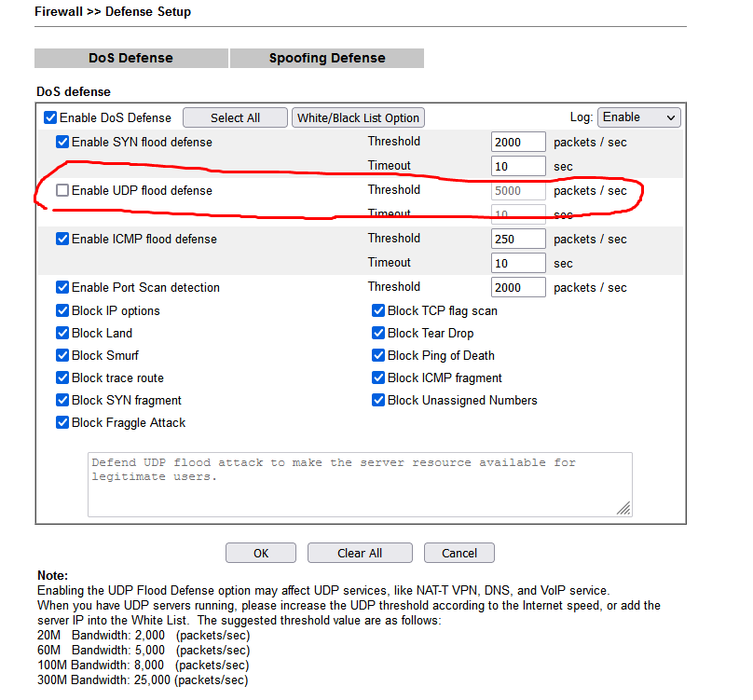Click OK to save settings
The image size is (753, 700).
(261, 553)
